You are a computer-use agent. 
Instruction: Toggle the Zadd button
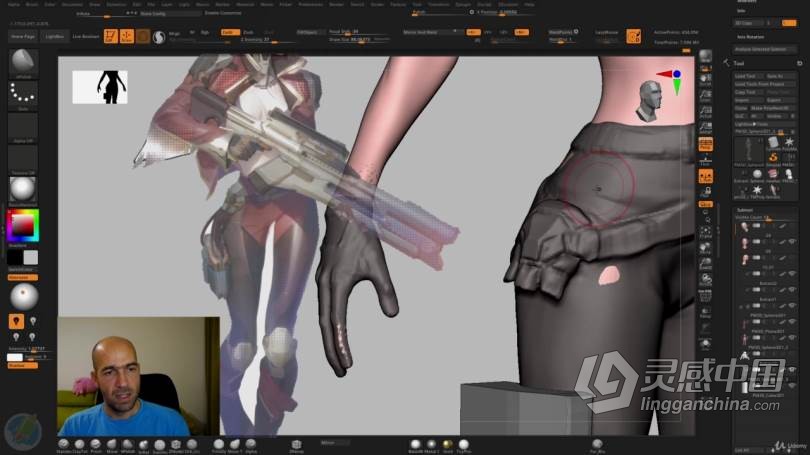click(x=230, y=32)
